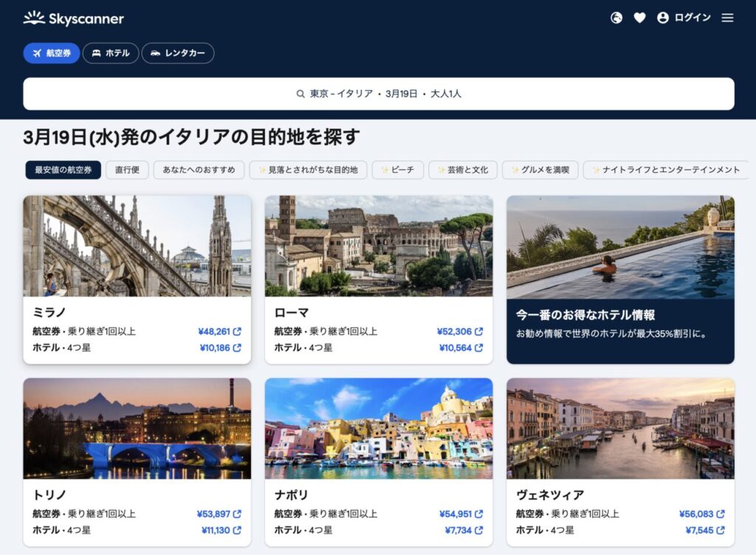This screenshot has width=756, height=555.
Task: Select the 航空券 tab
Action: coord(52,53)
